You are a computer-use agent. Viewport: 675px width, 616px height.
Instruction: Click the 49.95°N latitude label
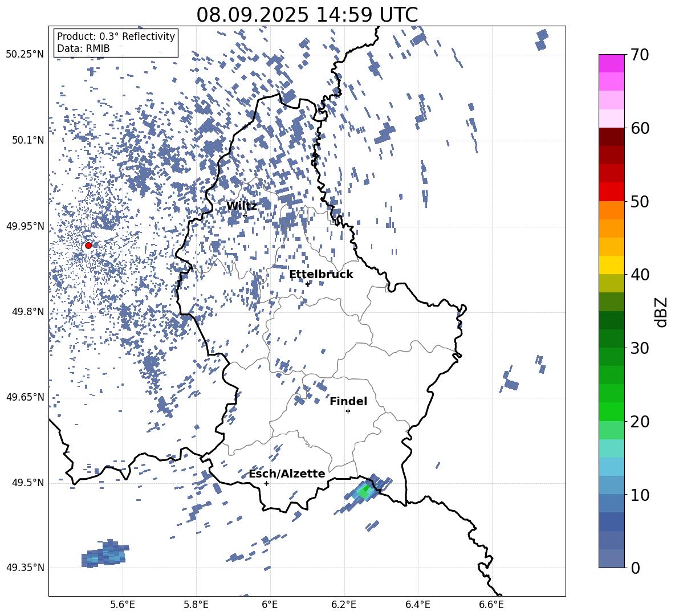25,226
